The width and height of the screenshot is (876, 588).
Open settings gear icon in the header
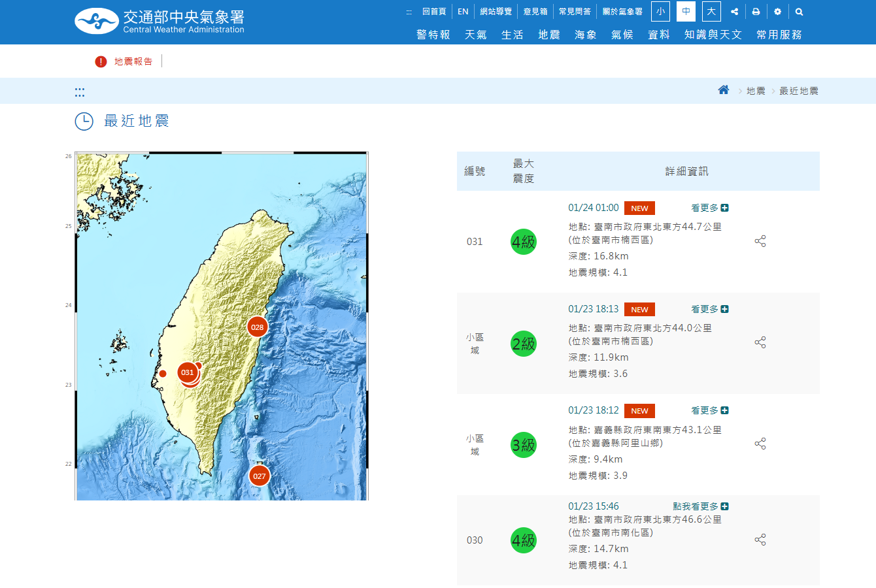coord(777,12)
